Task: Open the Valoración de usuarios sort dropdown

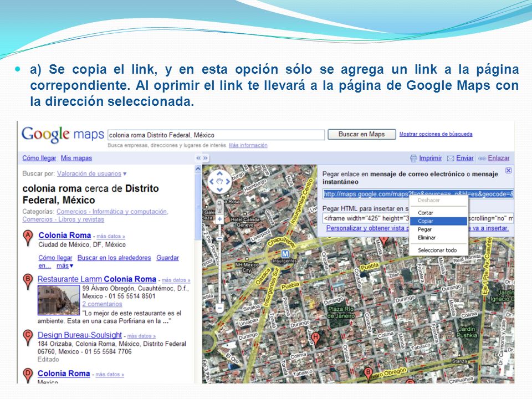Action: point(91,173)
